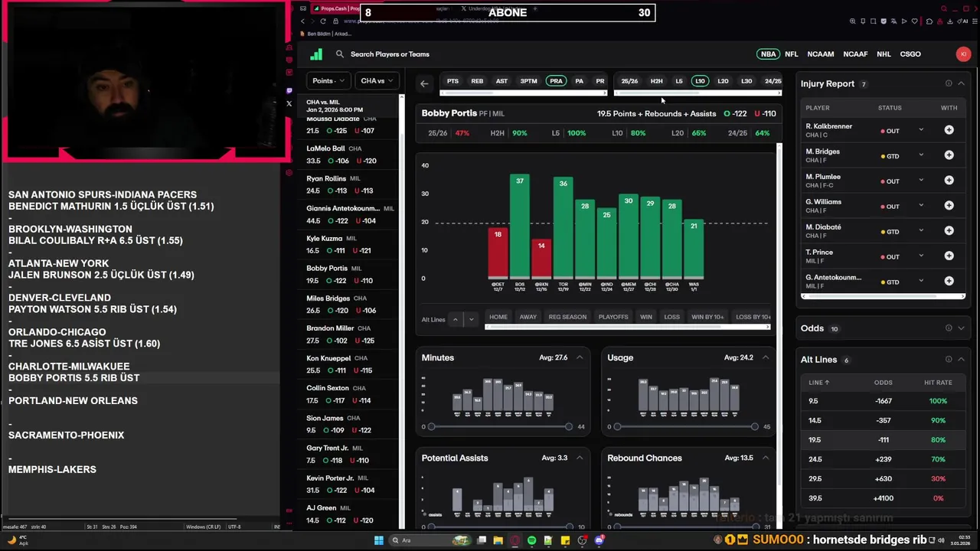Open the CHA vs matchup dropdown
Screen dimensions: 980x551
point(376,80)
